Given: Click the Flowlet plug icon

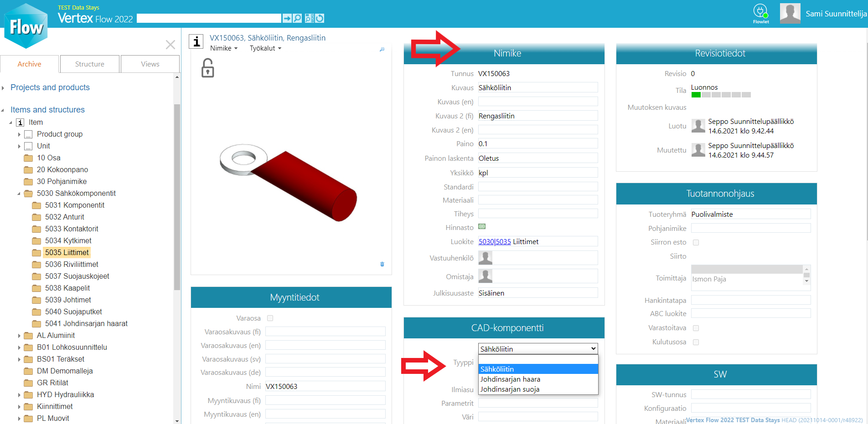Looking at the screenshot, I should 760,11.
